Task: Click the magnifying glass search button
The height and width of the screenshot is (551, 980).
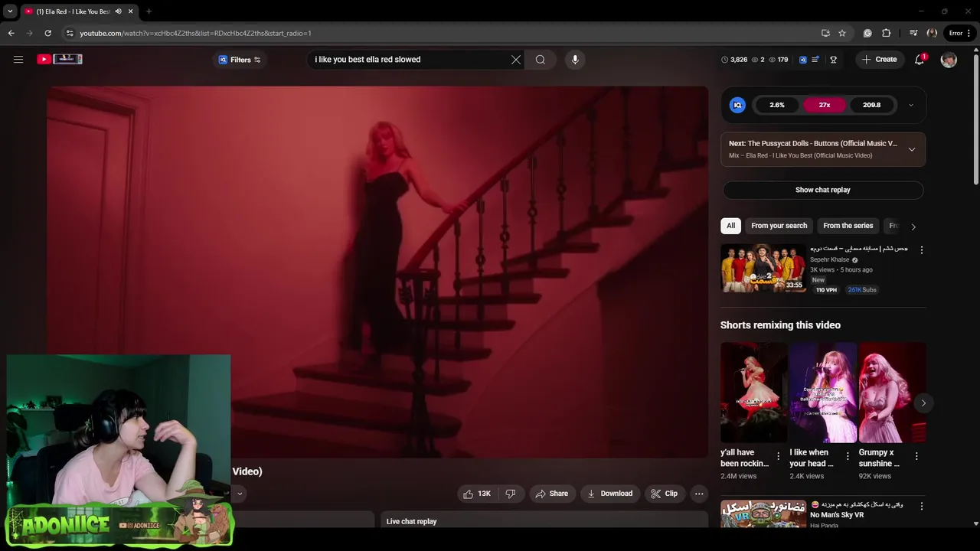Action: (x=541, y=60)
